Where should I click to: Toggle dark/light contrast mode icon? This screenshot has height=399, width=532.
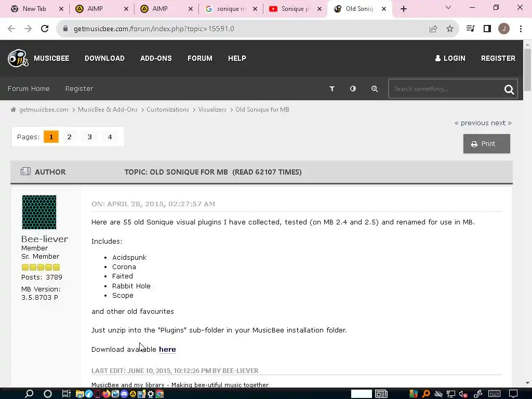pos(353,88)
